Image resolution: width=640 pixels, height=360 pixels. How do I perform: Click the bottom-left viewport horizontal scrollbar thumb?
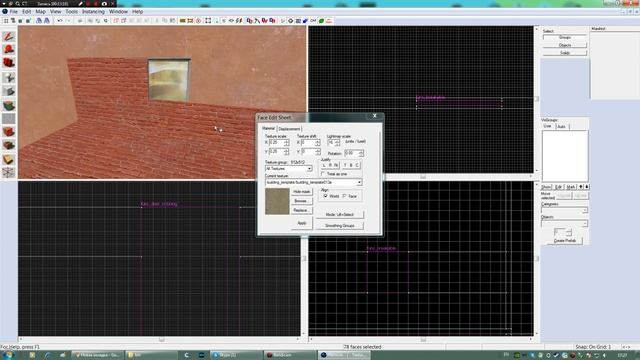[162, 339]
